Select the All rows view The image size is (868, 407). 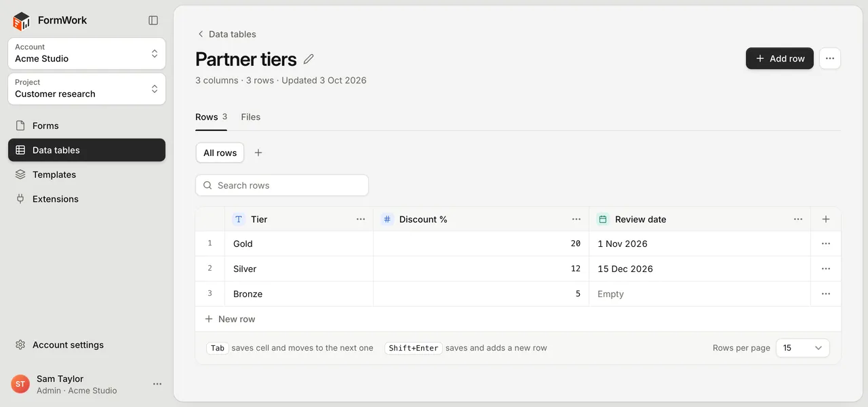(220, 153)
